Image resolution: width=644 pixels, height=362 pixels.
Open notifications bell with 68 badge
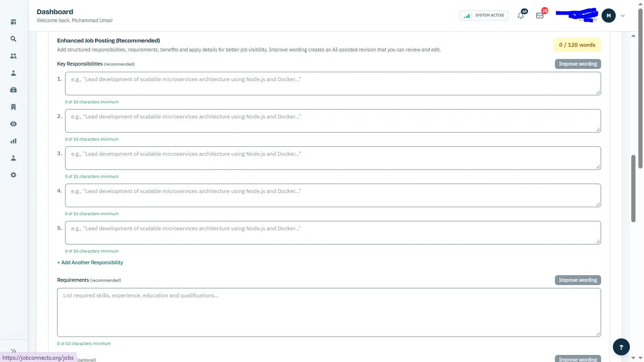[521, 15]
